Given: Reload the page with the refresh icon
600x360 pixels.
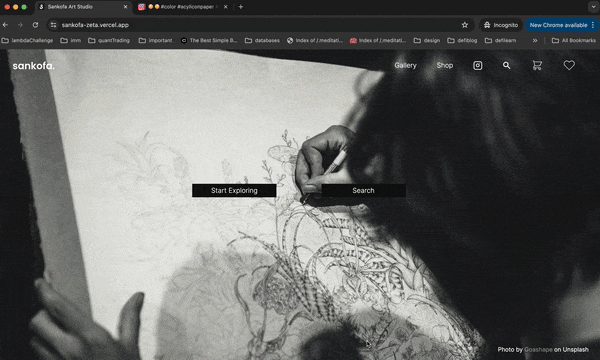Looking at the screenshot, I should point(35,25).
